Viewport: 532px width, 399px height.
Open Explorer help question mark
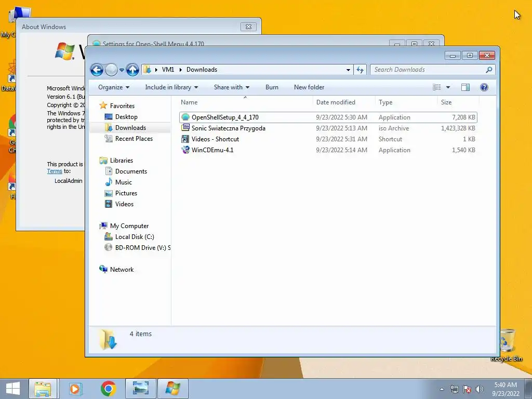pyautogui.click(x=484, y=87)
